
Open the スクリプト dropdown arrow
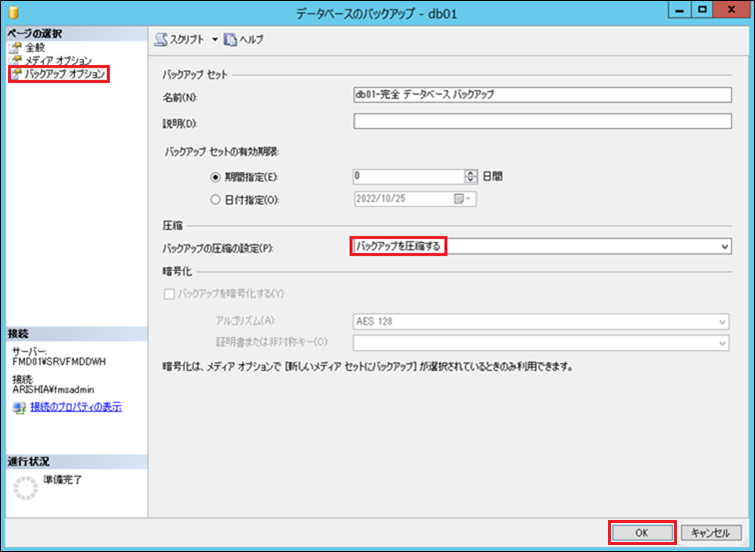point(214,39)
